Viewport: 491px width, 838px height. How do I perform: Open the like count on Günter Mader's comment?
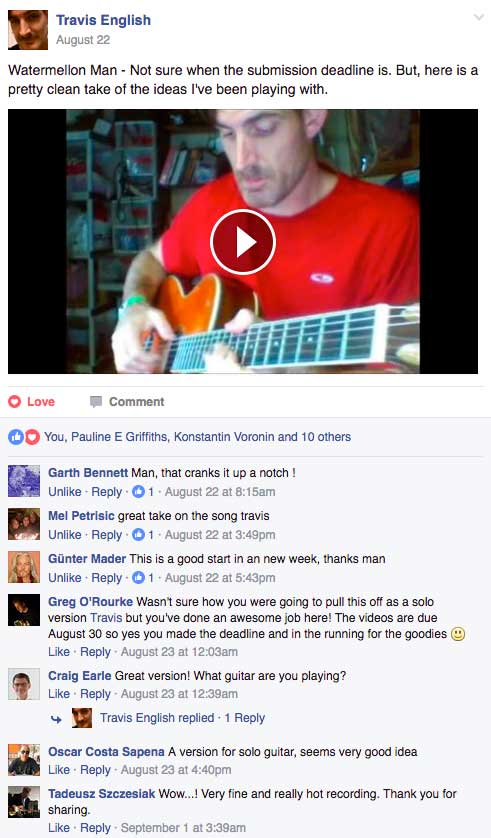coord(143,578)
